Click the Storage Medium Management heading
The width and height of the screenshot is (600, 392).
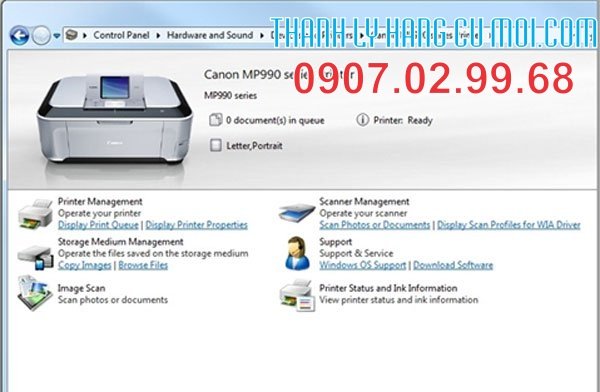coord(121,242)
